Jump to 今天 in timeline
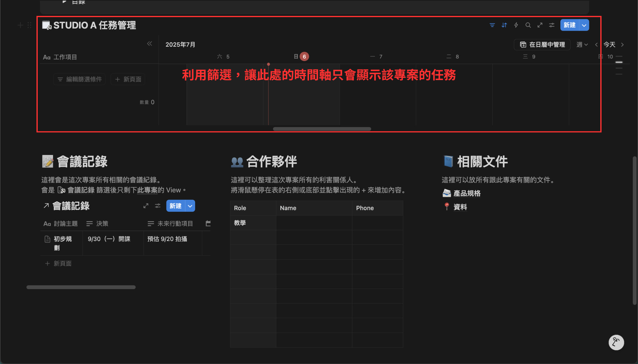 (x=609, y=45)
